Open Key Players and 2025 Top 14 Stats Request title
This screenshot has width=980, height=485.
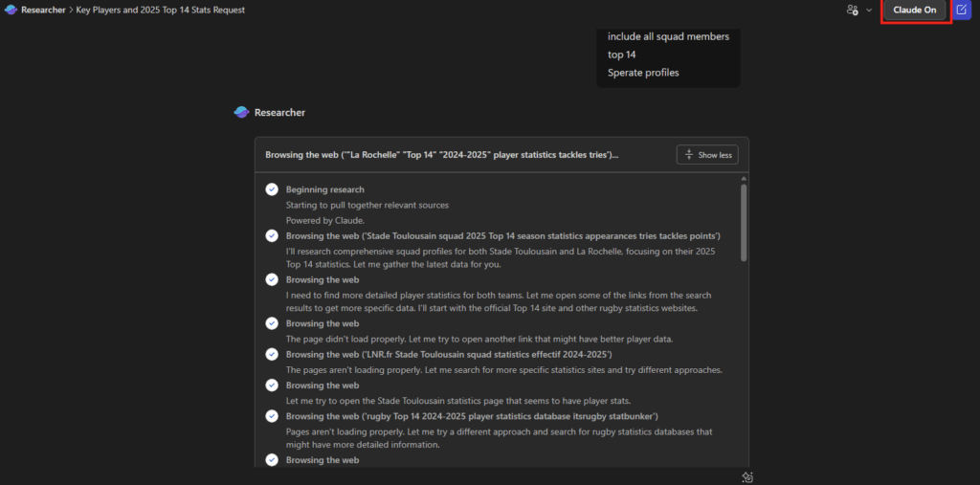click(160, 11)
